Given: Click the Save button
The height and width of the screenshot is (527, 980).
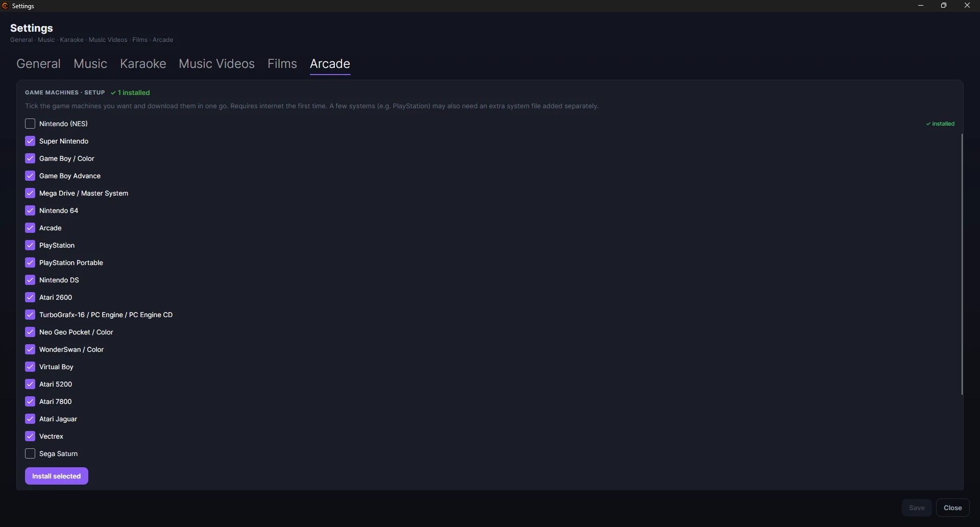Looking at the screenshot, I should tap(917, 508).
